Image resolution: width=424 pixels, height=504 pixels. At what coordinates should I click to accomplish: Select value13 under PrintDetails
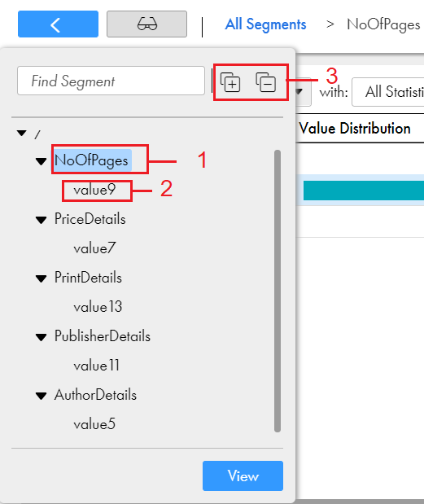98,307
